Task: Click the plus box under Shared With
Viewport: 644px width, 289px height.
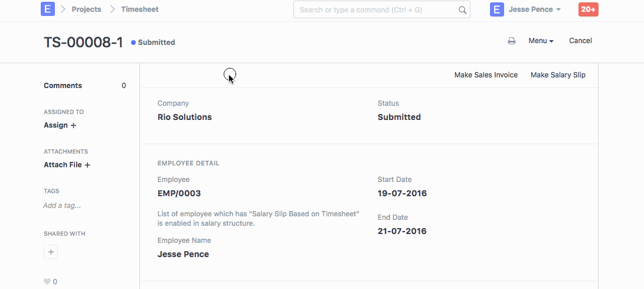Action: coord(51,252)
